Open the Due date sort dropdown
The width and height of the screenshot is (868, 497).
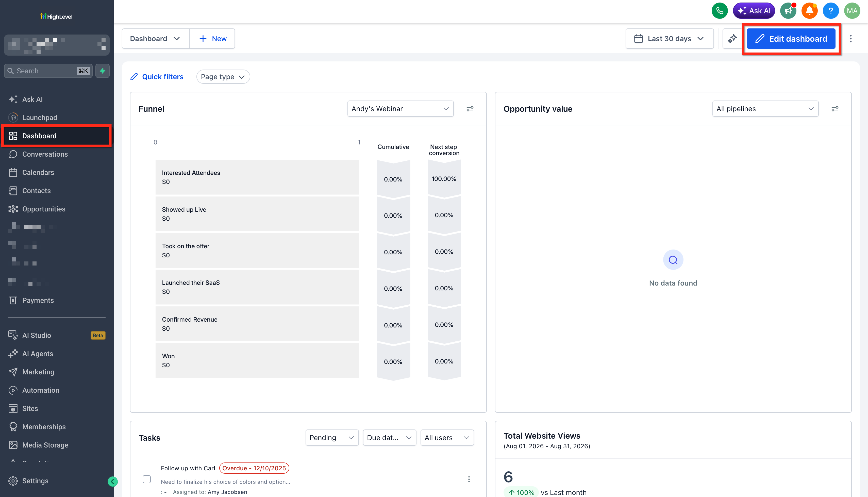tap(389, 438)
